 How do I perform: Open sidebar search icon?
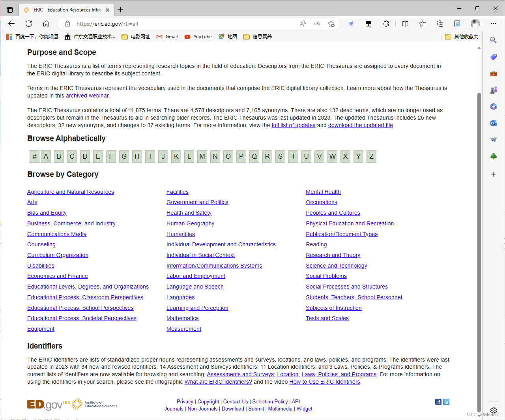click(x=493, y=40)
